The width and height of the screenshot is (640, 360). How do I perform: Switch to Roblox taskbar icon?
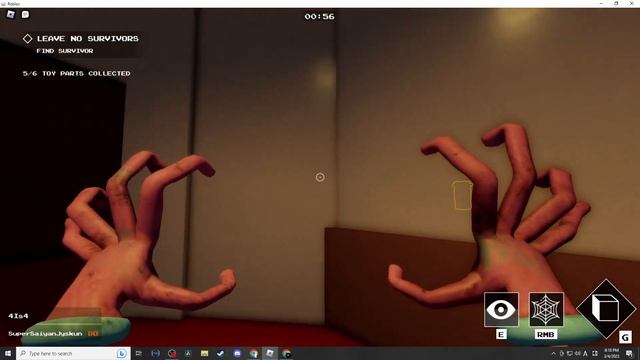click(270, 353)
